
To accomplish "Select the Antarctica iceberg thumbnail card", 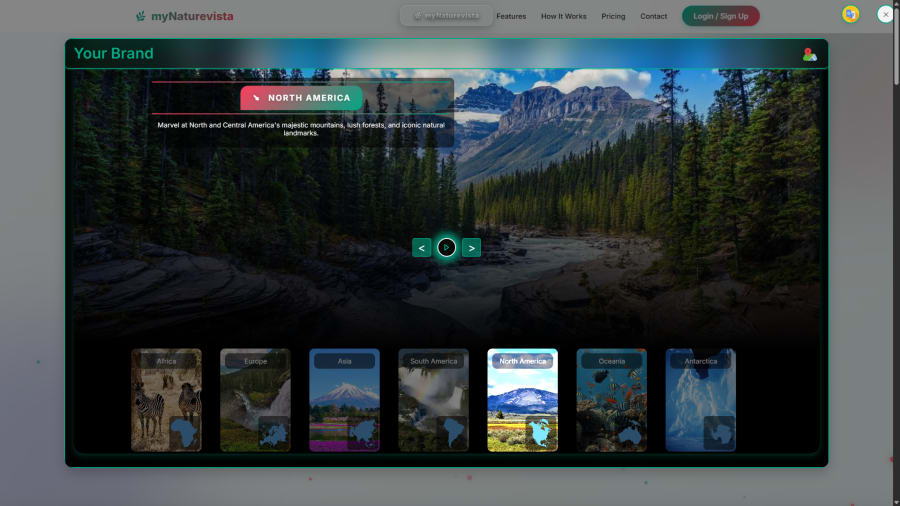I will (701, 400).
